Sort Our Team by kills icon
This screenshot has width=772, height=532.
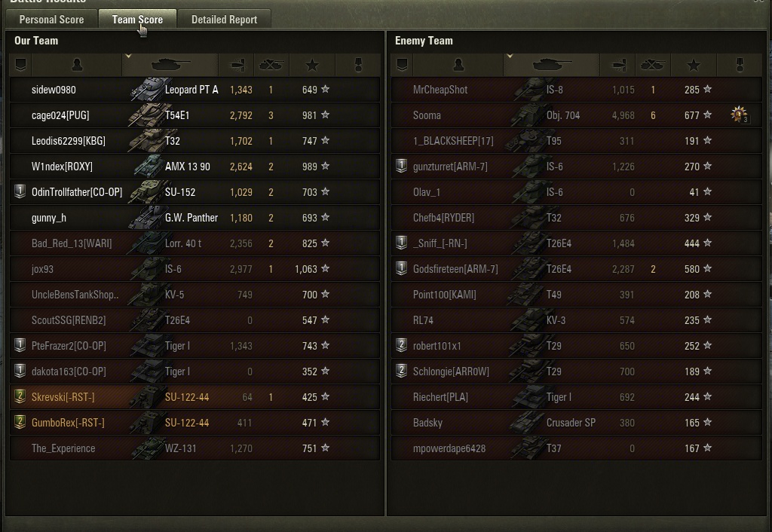[x=271, y=65]
